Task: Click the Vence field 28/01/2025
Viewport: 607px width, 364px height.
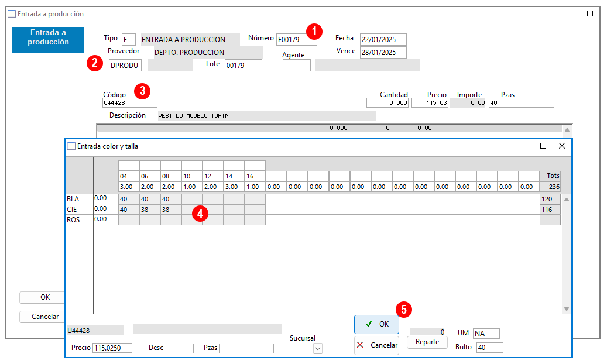Action: point(383,52)
